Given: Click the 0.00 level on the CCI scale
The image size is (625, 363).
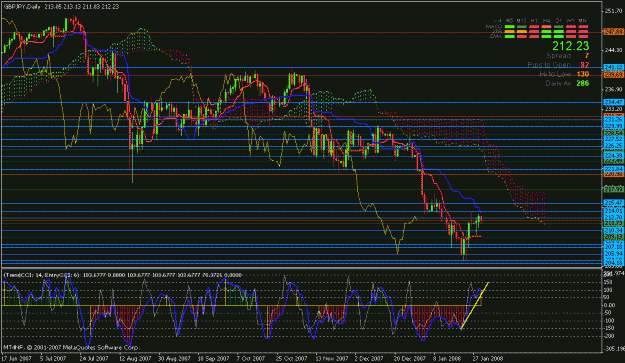Looking at the screenshot, I should tap(609, 305).
